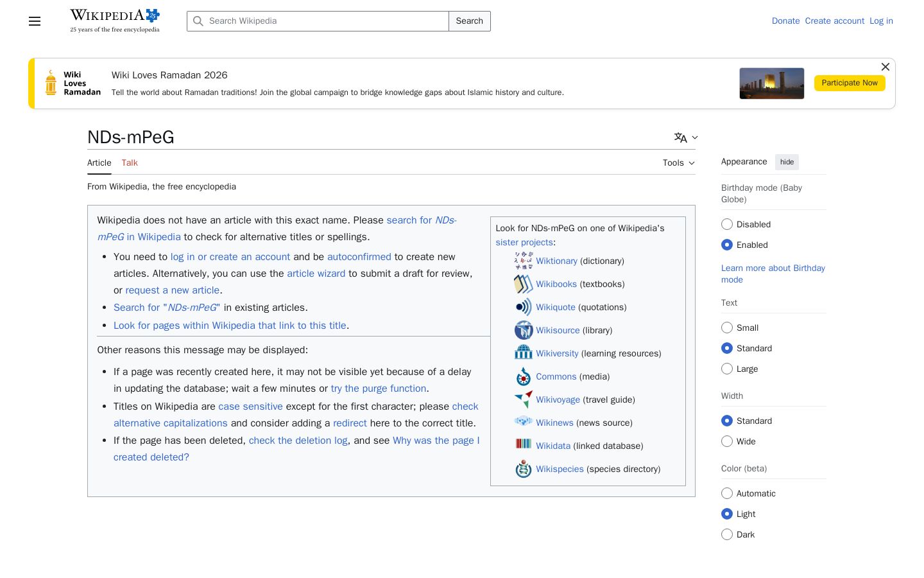Switch to Dark color mode
Screen dimensions: 924x578
point(727,534)
